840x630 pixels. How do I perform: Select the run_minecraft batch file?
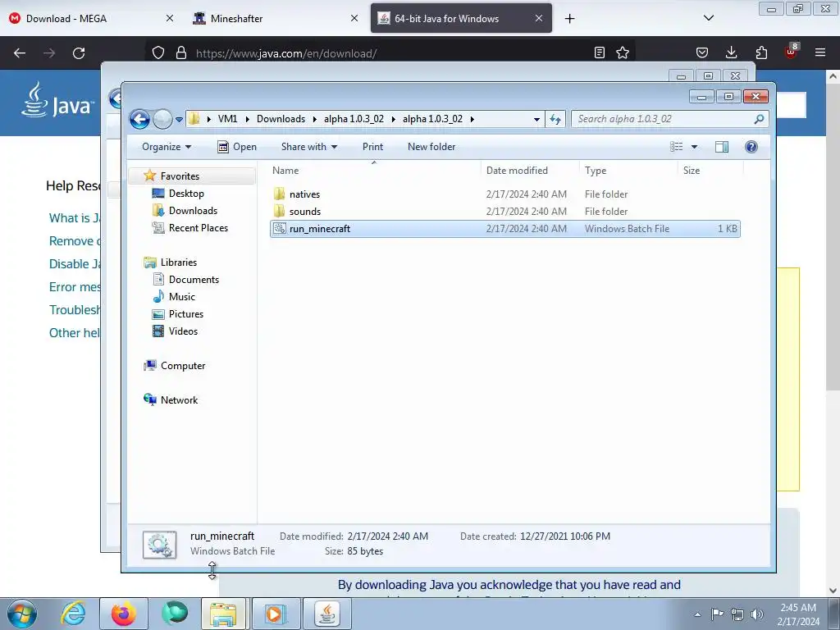point(505,229)
